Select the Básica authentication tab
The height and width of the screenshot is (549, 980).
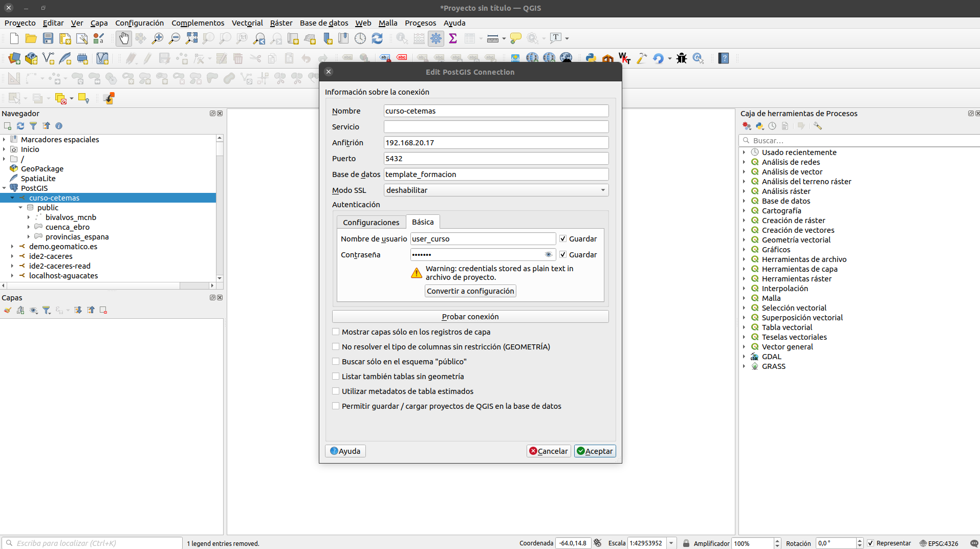423,222
